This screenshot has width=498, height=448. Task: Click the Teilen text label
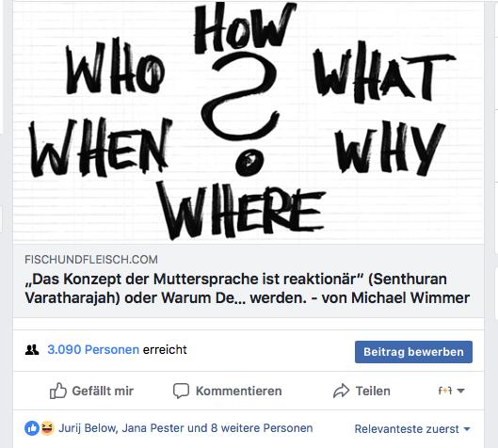click(373, 391)
